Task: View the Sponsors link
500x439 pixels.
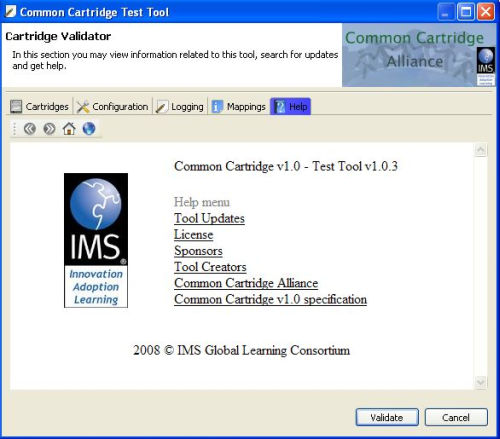Action: (x=198, y=251)
